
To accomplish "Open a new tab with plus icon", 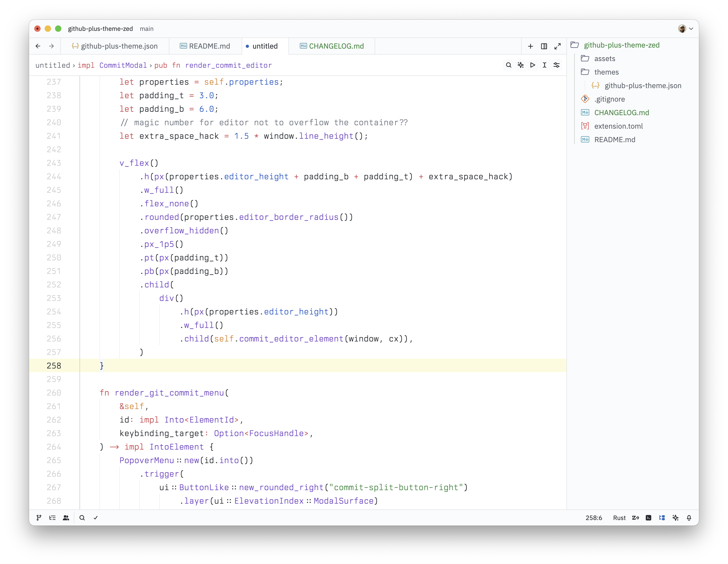I will click(530, 46).
